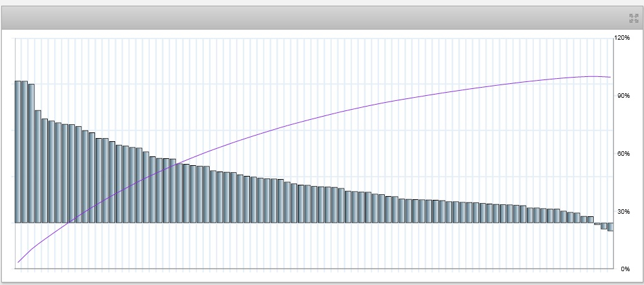Click the 60% axis label
The width and height of the screenshot is (644, 285).
click(x=623, y=153)
